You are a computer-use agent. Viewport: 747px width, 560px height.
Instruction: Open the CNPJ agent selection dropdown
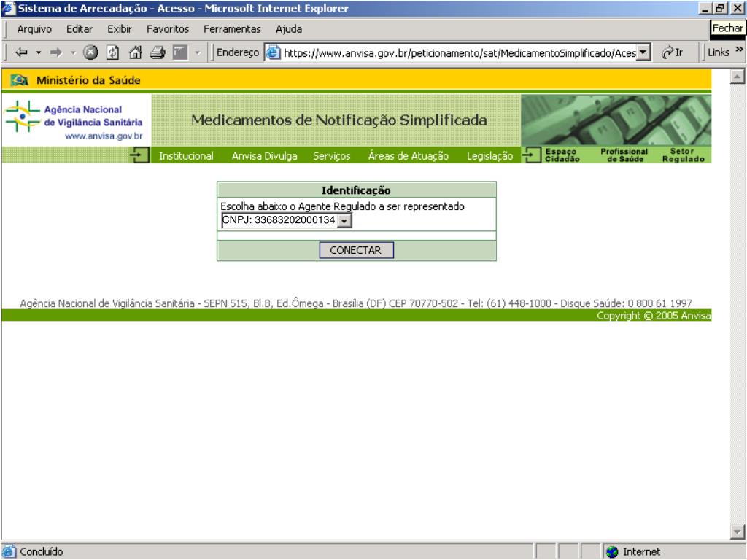pos(344,220)
